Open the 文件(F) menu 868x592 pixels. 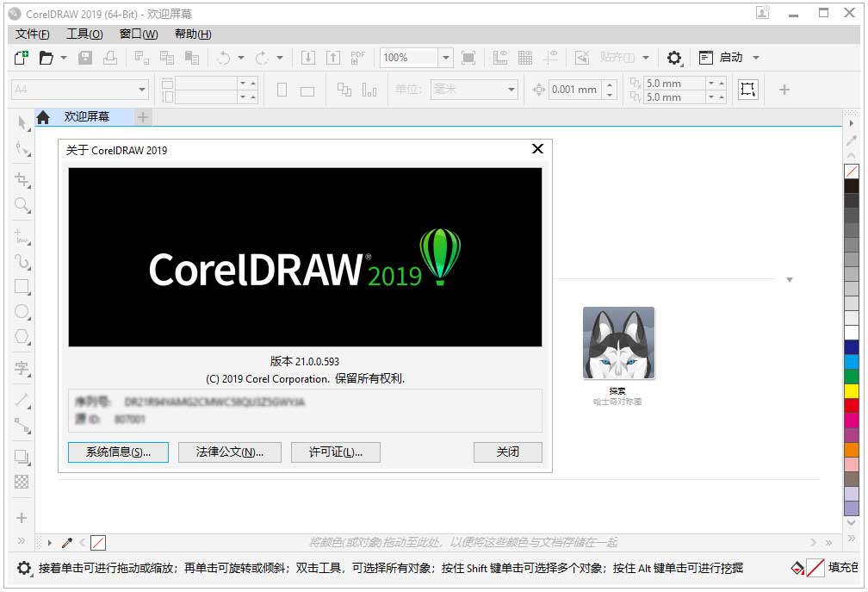tap(32, 34)
